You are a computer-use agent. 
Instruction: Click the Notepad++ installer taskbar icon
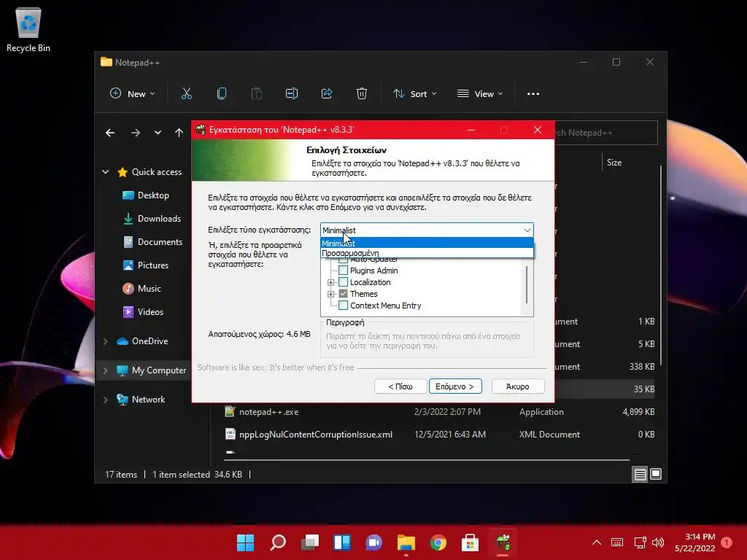click(x=503, y=542)
